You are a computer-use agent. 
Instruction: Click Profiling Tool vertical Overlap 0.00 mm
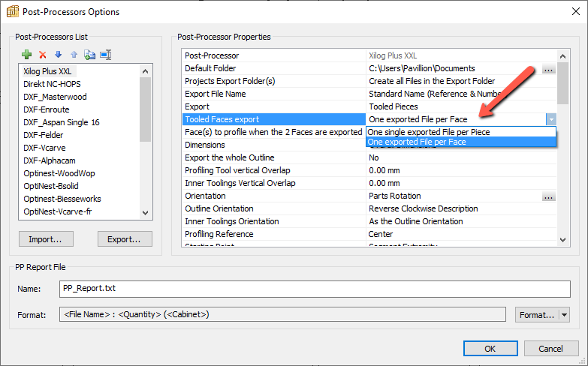384,170
